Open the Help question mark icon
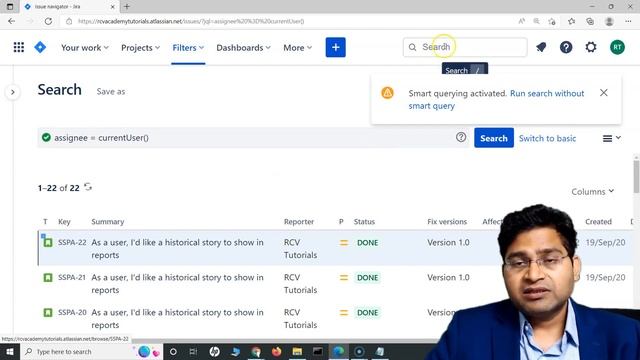640x360 pixels. pyautogui.click(x=566, y=47)
